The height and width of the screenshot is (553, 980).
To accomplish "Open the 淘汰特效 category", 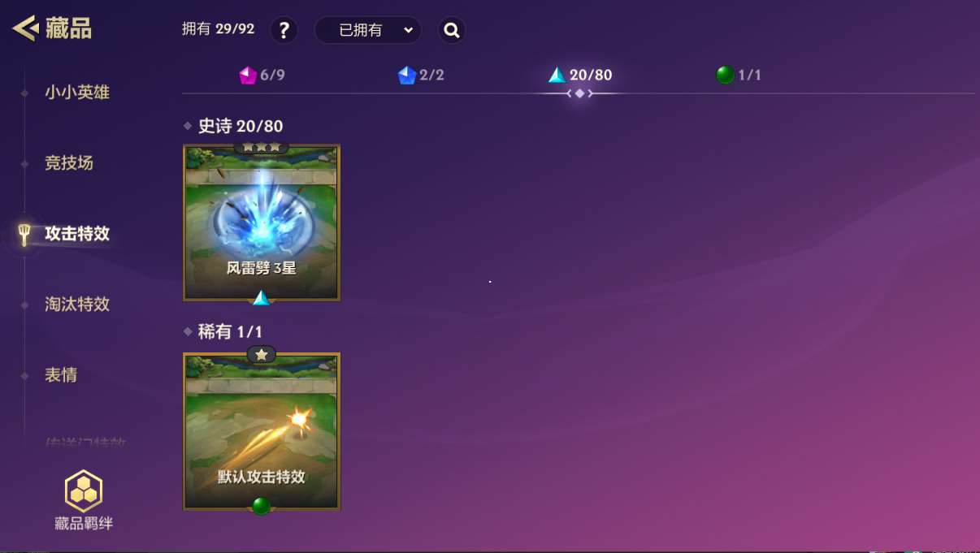I will pos(76,305).
